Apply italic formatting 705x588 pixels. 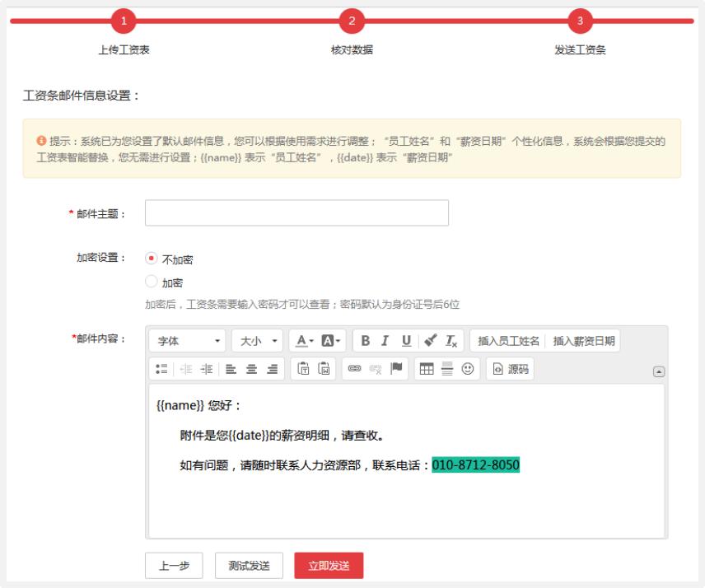pos(385,341)
